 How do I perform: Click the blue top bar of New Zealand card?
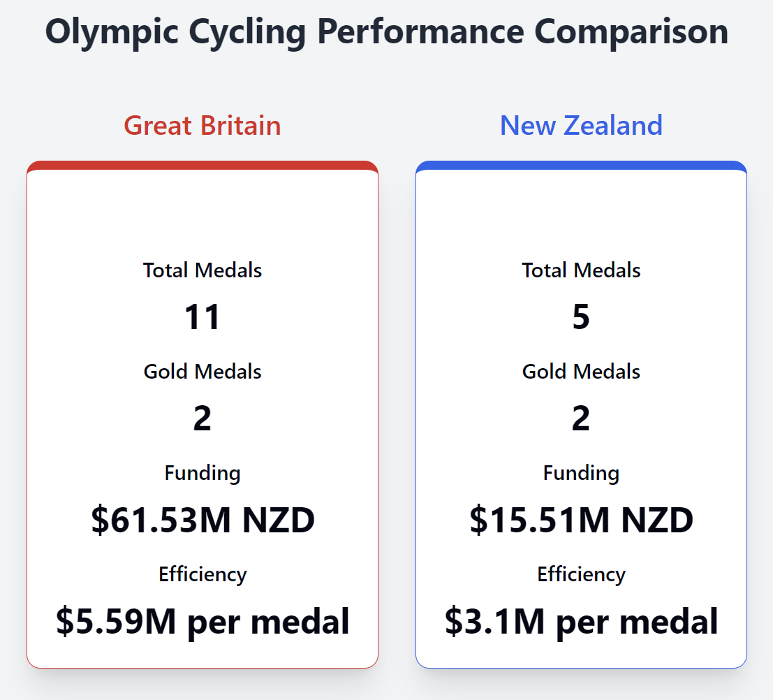[581, 166]
